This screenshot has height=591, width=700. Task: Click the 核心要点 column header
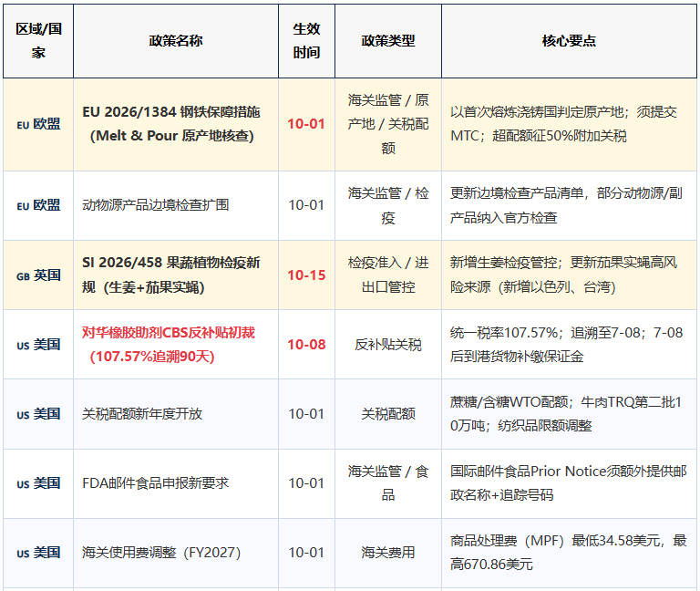(x=569, y=41)
